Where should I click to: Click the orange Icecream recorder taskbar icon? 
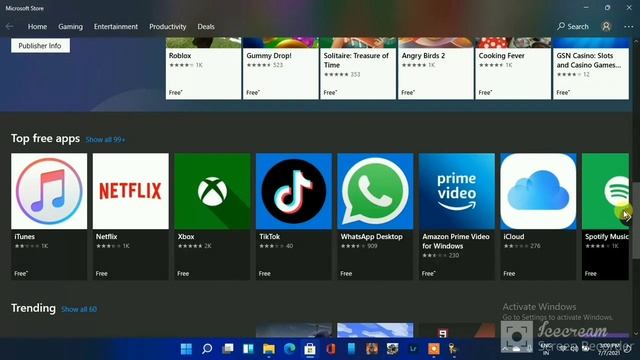[x=433, y=349]
